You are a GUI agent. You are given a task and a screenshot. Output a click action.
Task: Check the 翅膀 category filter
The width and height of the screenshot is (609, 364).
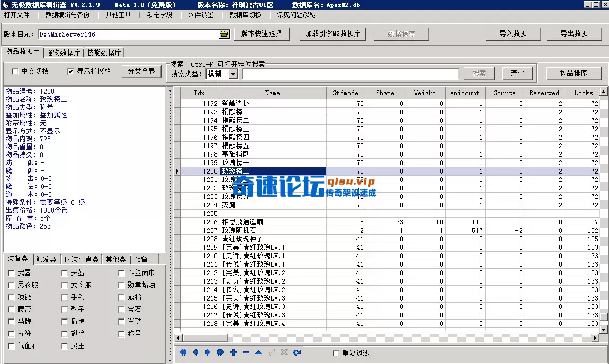(65, 334)
